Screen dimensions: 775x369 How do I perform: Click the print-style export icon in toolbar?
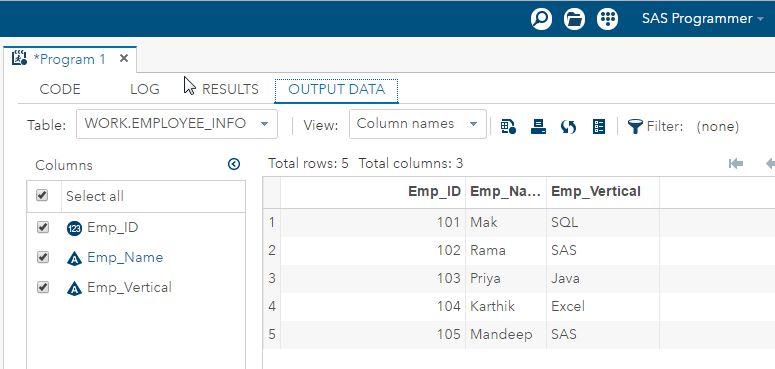(538, 126)
